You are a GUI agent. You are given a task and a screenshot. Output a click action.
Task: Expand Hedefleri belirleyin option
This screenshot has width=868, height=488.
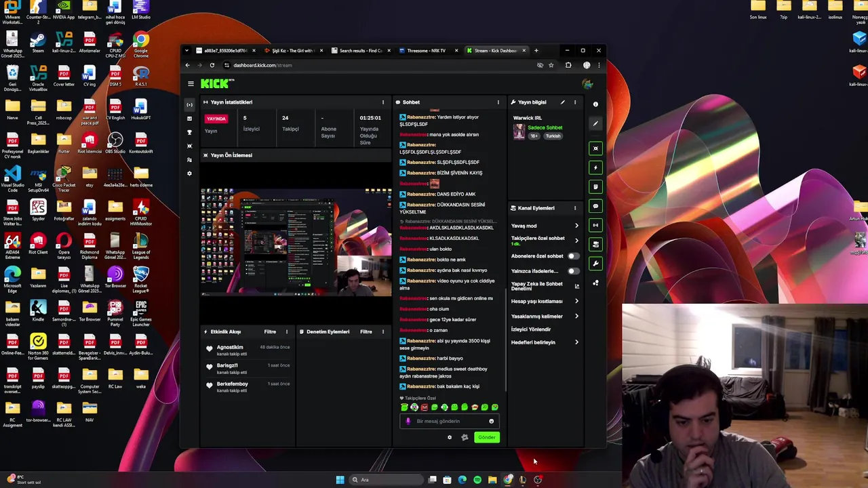545,342
